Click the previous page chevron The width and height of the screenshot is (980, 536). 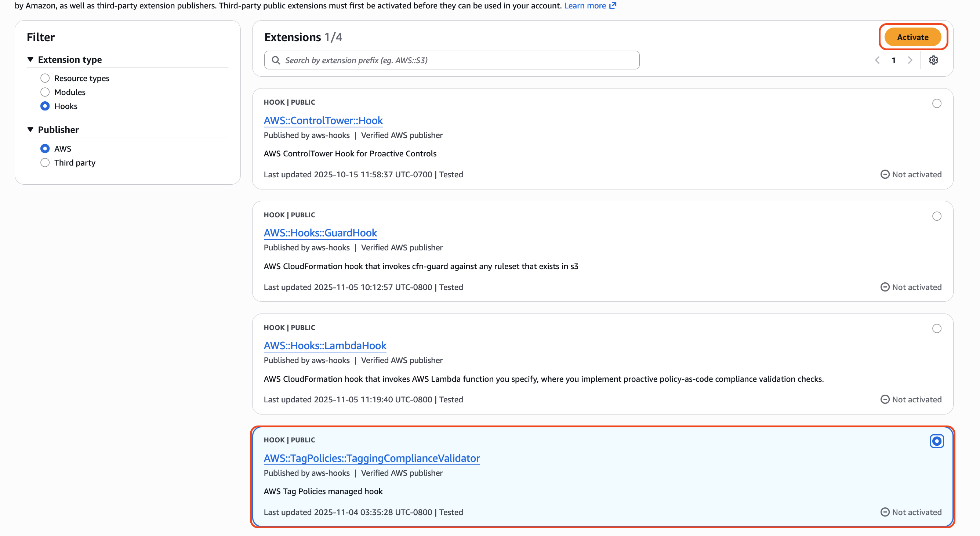877,60
